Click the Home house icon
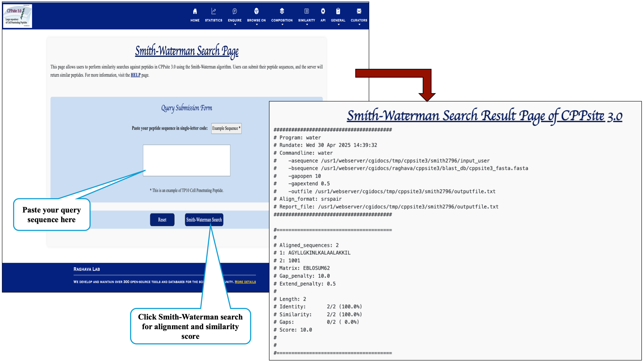Viewport: 644px width, 362px height. 195,11
